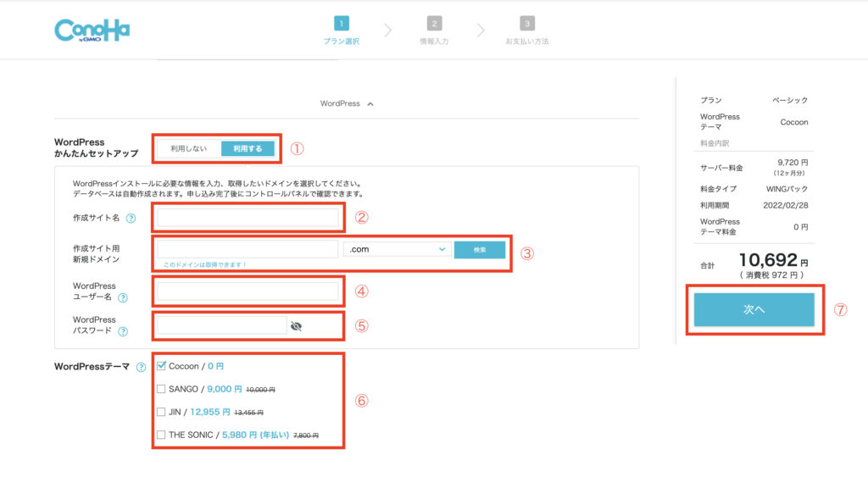The width and height of the screenshot is (868, 477).
Task: Uncheck the Cocoon theme checkbox
Action: pos(161,366)
